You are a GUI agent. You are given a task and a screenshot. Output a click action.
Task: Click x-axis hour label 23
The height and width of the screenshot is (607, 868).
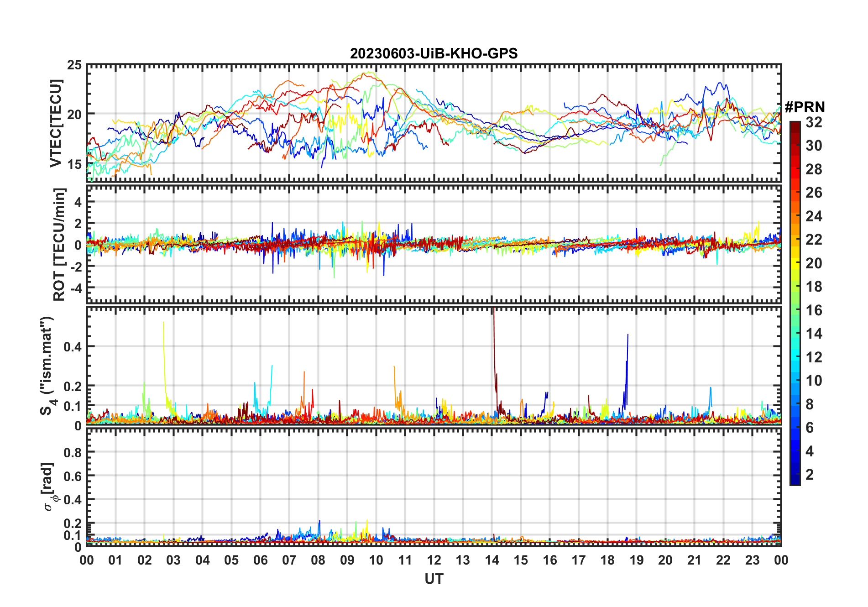tap(752, 560)
